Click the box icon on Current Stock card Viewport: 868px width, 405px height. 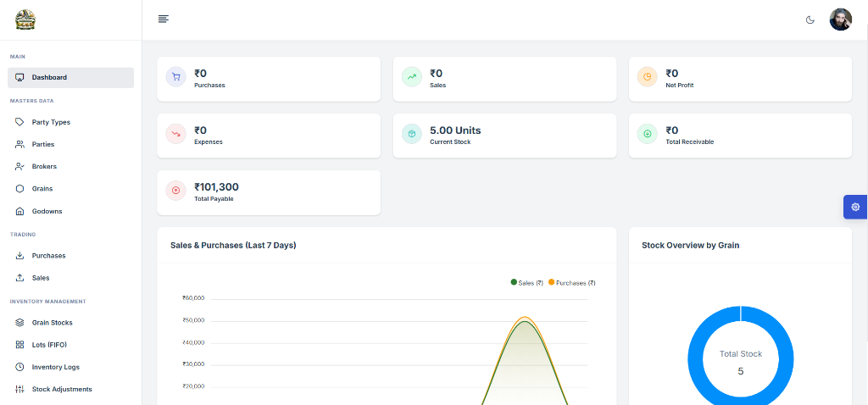412,133
